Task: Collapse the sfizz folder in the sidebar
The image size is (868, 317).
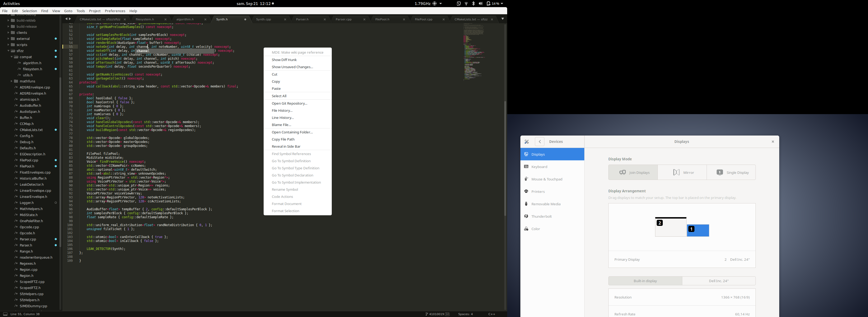Action: 8,50
